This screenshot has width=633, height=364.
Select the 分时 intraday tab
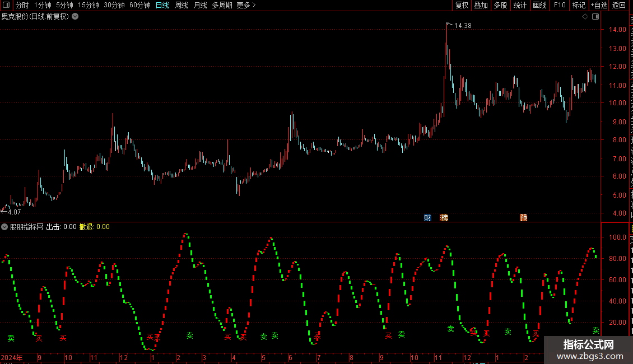pos(22,5)
